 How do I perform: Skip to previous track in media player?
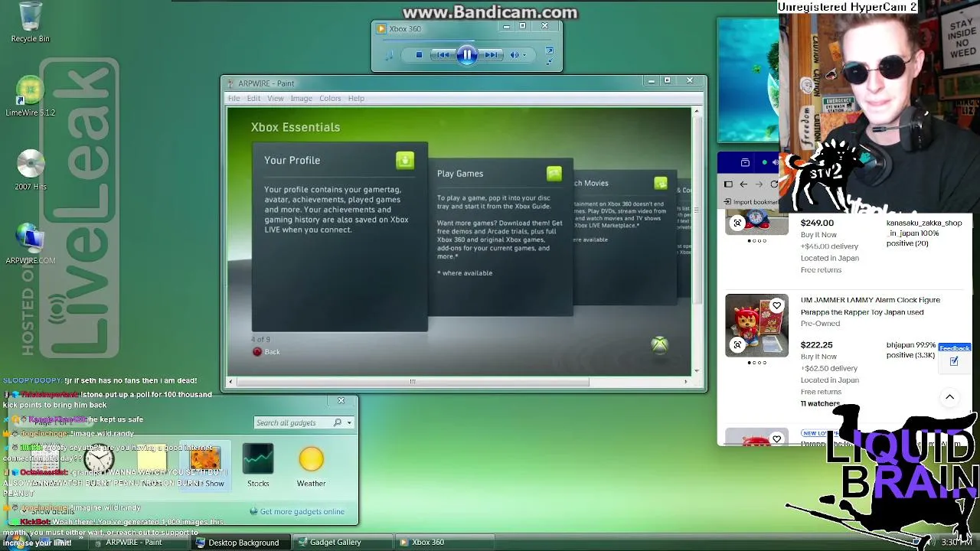tap(443, 55)
